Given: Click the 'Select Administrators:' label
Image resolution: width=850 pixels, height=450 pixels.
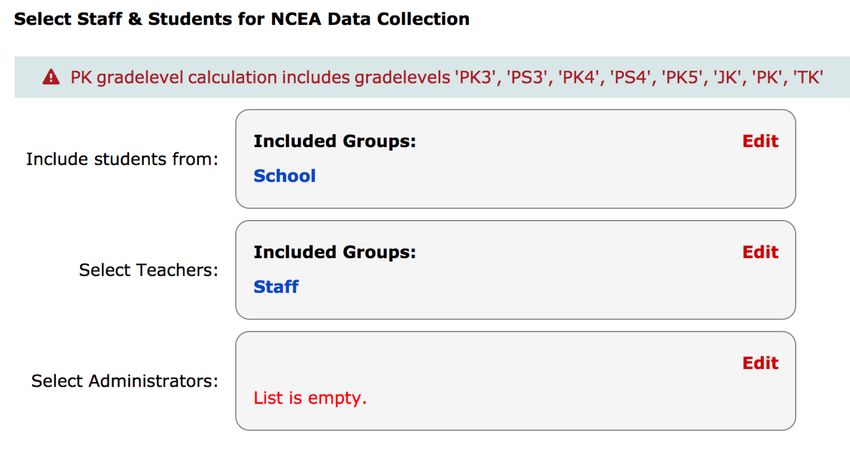Looking at the screenshot, I should (124, 381).
